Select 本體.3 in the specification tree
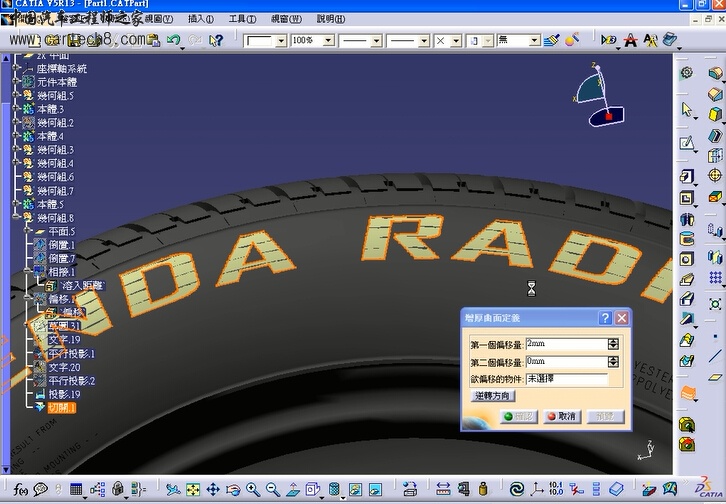 (50, 109)
